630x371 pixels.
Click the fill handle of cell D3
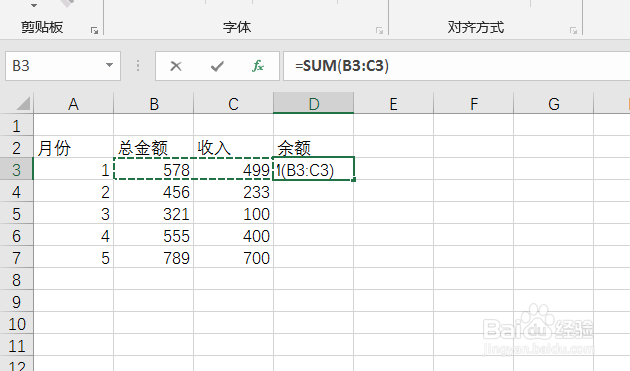[x=354, y=180]
